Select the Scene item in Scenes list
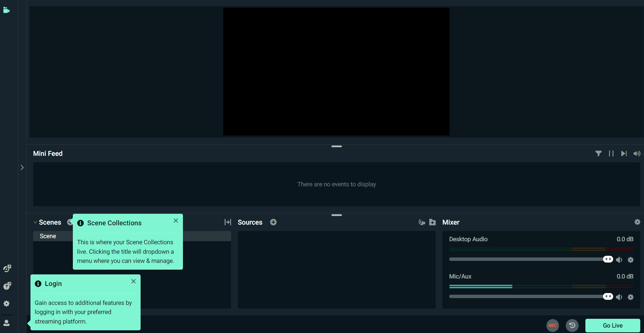The height and width of the screenshot is (333, 644). click(48, 236)
